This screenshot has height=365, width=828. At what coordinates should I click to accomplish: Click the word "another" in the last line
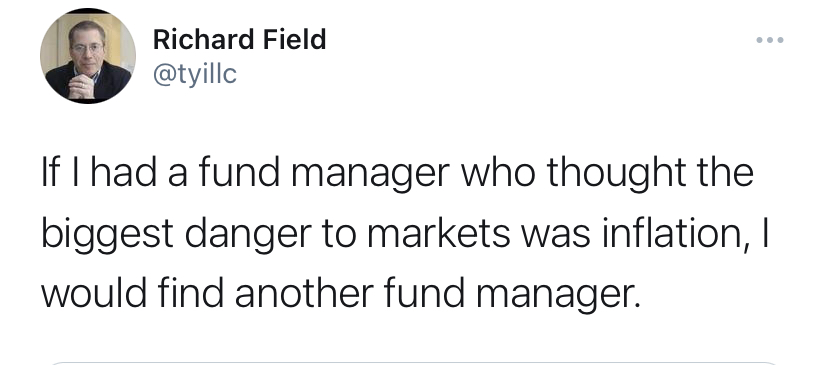pos(304,292)
